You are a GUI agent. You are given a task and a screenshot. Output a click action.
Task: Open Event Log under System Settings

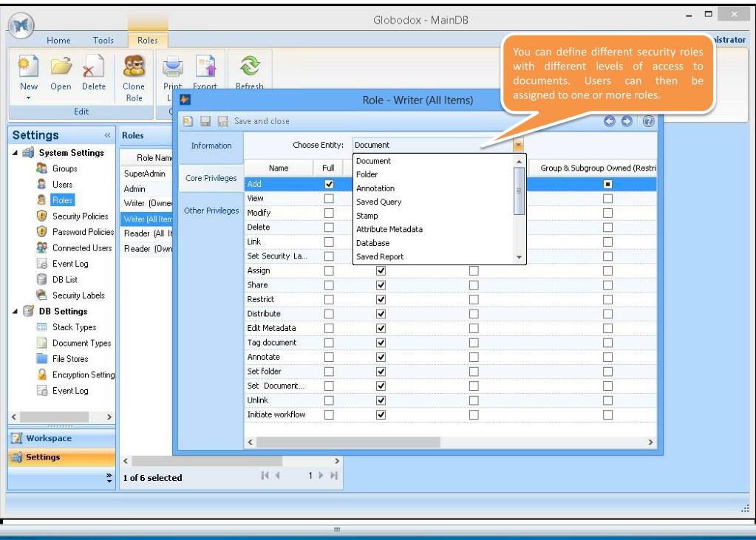coord(70,264)
